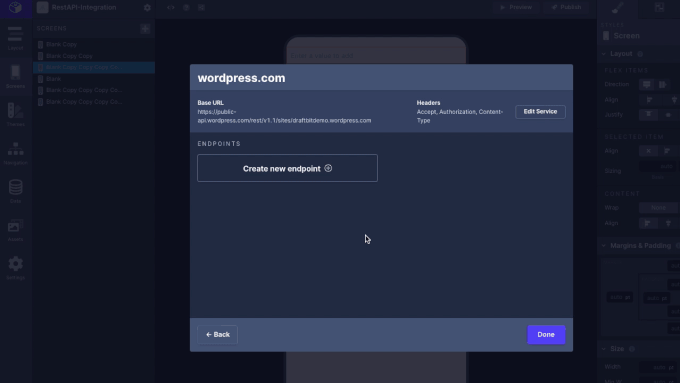
Task: Open the code view icon in top bar
Action: [171, 7]
